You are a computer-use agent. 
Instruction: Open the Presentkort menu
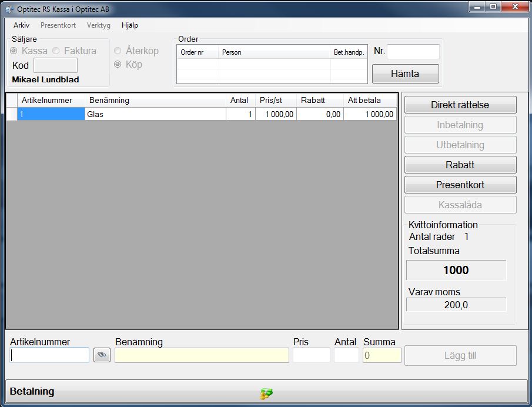pyautogui.click(x=58, y=25)
